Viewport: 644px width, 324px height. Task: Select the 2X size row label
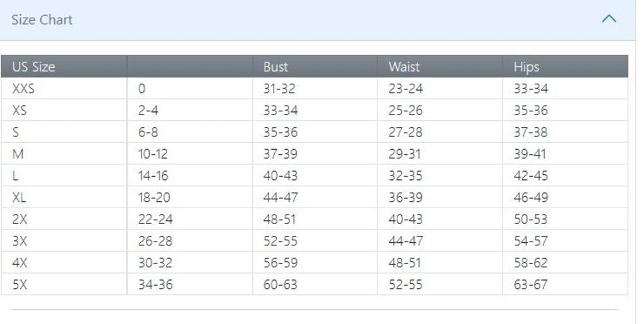click(19, 219)
